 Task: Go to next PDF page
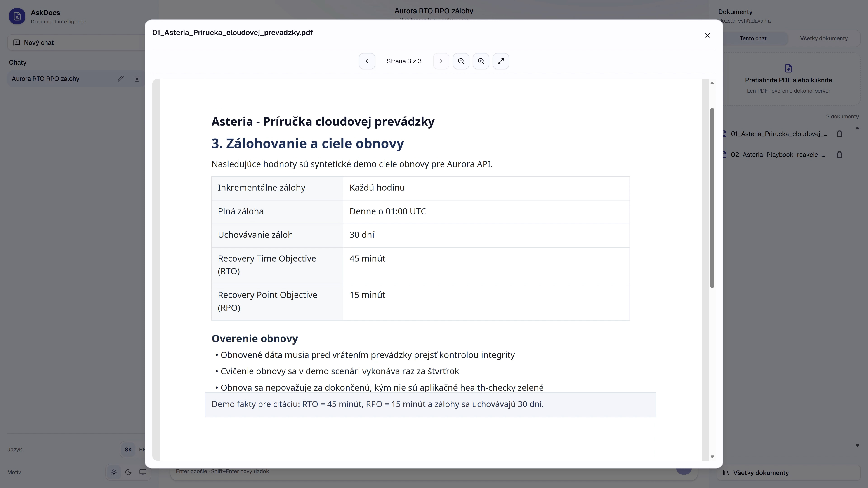[441, 61]
